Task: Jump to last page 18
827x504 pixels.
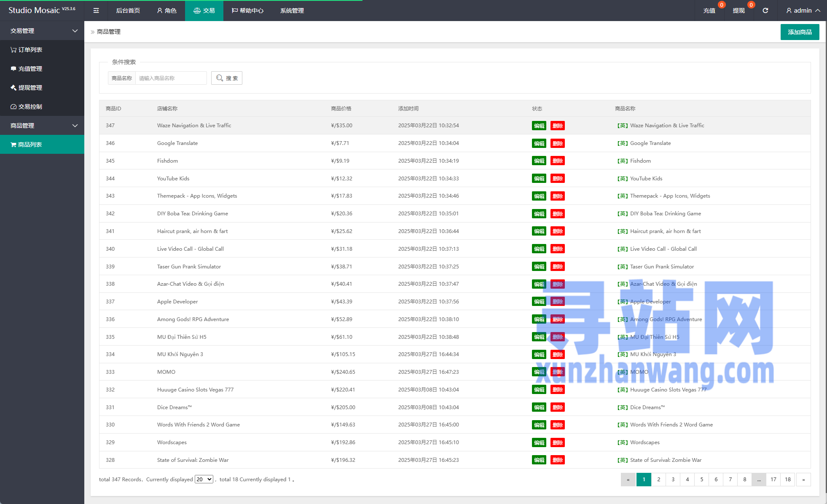Action: 788,480
